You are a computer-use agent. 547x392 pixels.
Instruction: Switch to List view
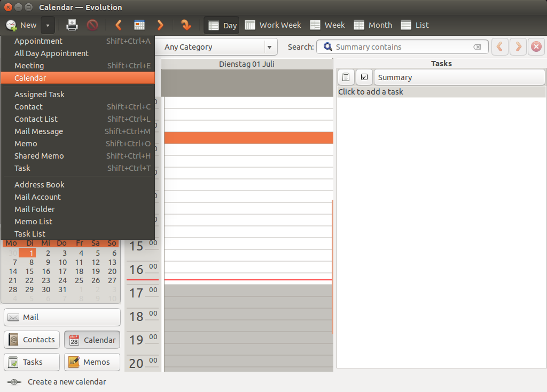point(415,25)
